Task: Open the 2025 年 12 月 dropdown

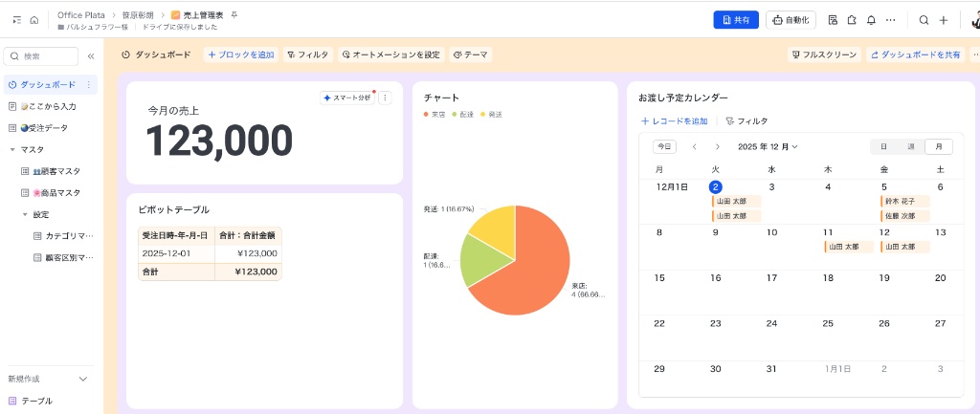Action: click(x=768, y=146)
